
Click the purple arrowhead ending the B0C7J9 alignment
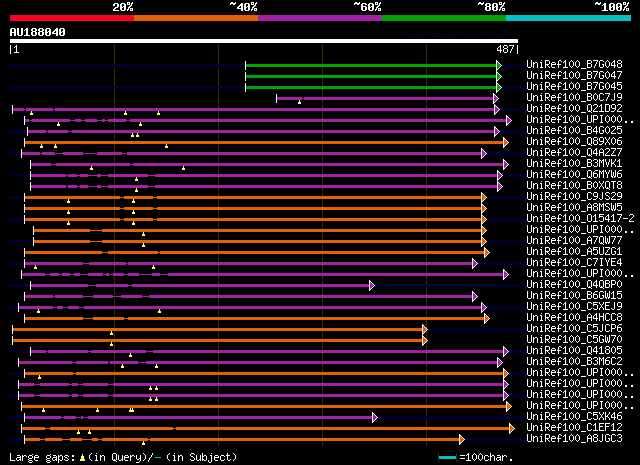(496, 98)
